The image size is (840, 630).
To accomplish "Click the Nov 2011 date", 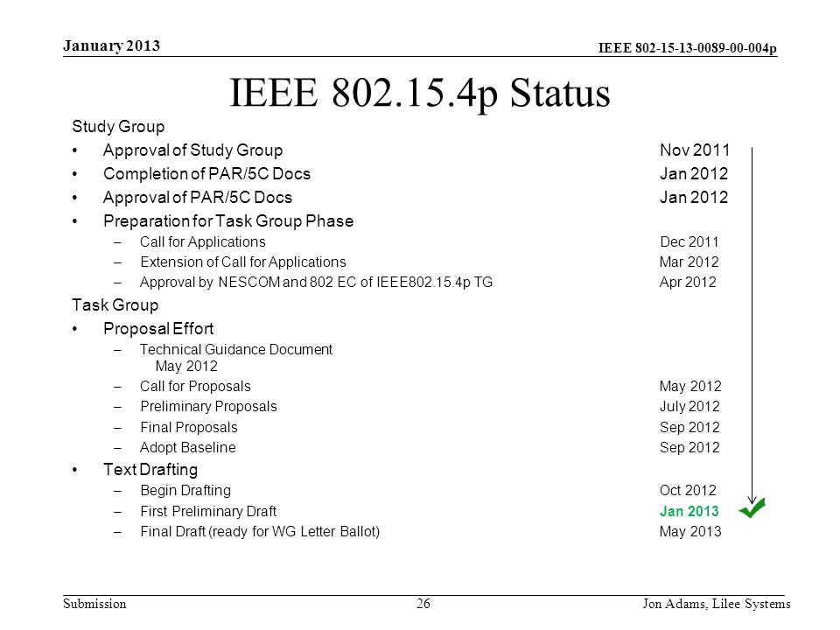I will [x=695, y=150].
